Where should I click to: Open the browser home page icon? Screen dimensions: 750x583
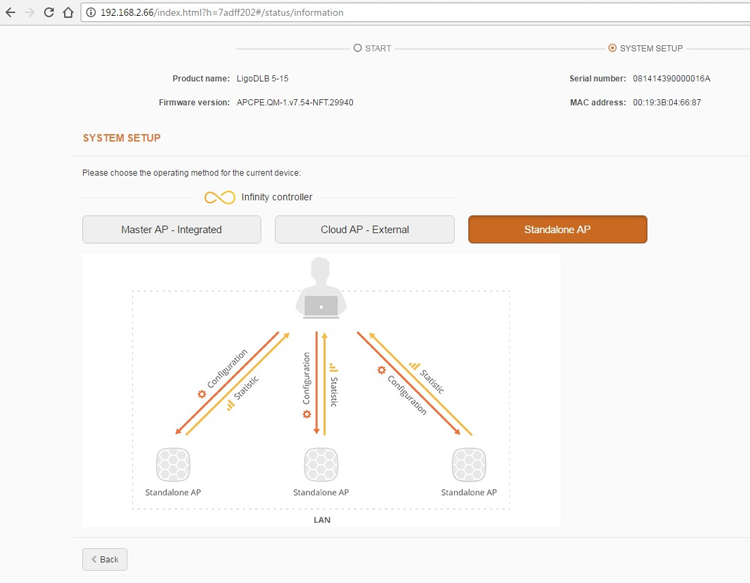(x=68, y=12)
